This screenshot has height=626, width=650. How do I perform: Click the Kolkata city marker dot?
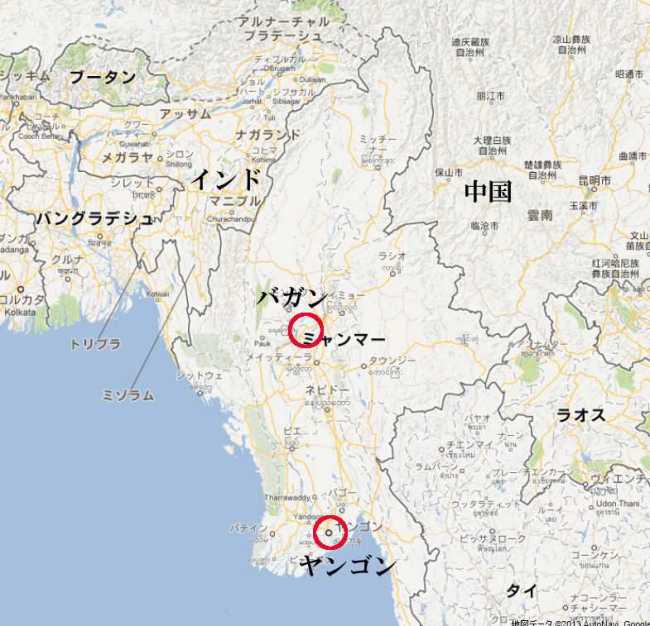[20, 289]
